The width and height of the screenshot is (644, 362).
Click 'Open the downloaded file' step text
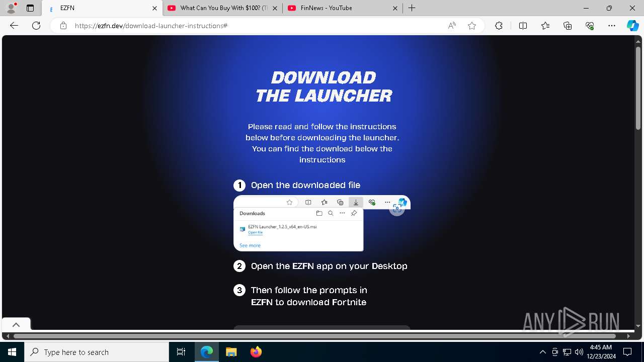(305, 185)
